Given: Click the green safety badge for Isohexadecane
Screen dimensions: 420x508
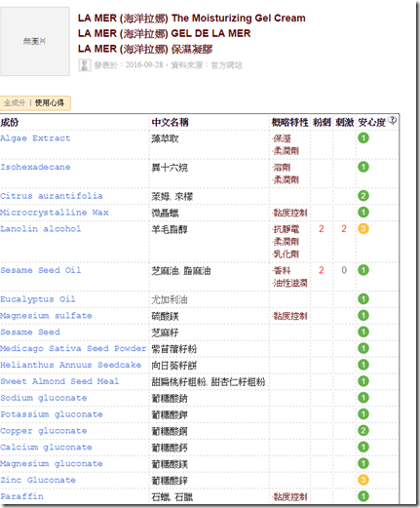Looking at the screenshot, I should 363,167.
